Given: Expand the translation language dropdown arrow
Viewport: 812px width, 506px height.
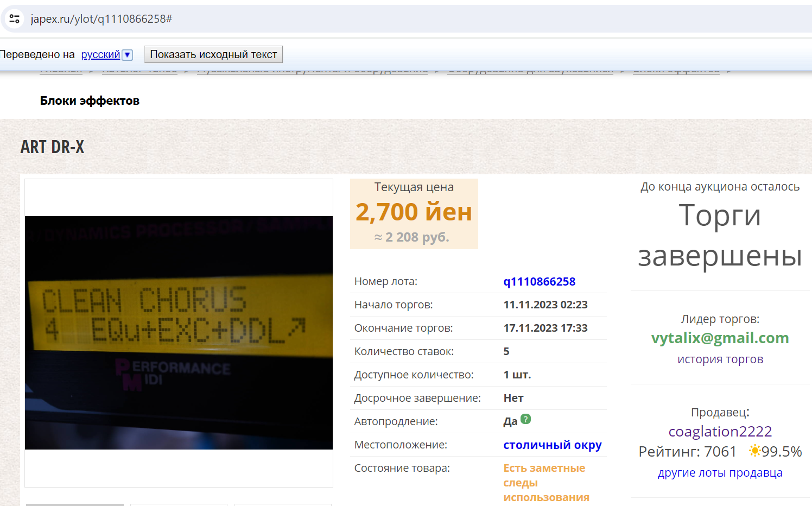Looking at the screenshot, I should (128, 55).
